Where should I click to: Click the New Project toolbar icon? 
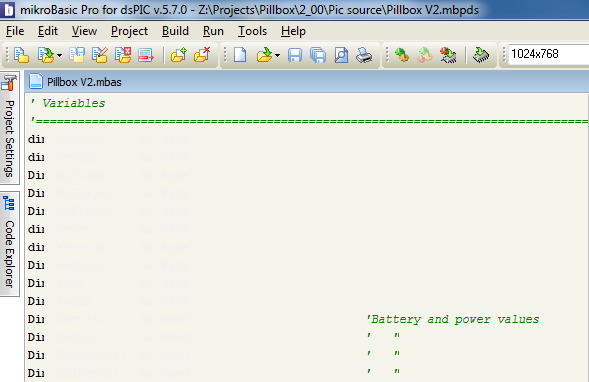click(x=21, y=55)
